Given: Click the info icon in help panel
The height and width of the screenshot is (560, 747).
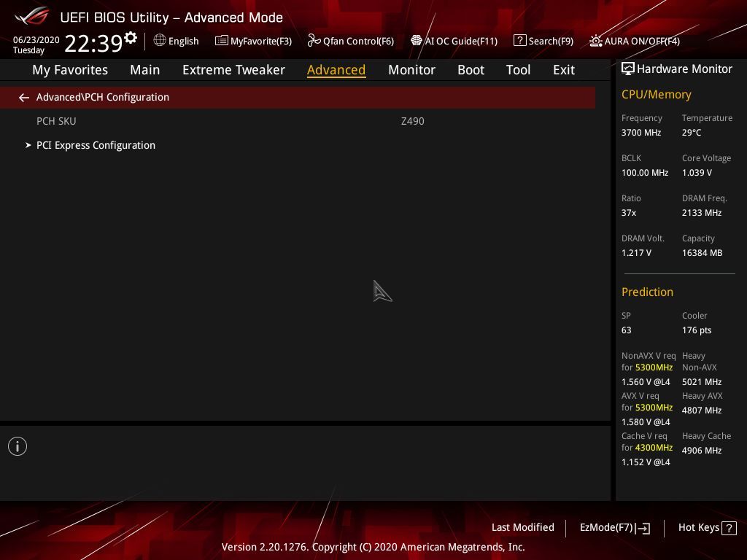Looking at the screenshot, I should [18, 447].
